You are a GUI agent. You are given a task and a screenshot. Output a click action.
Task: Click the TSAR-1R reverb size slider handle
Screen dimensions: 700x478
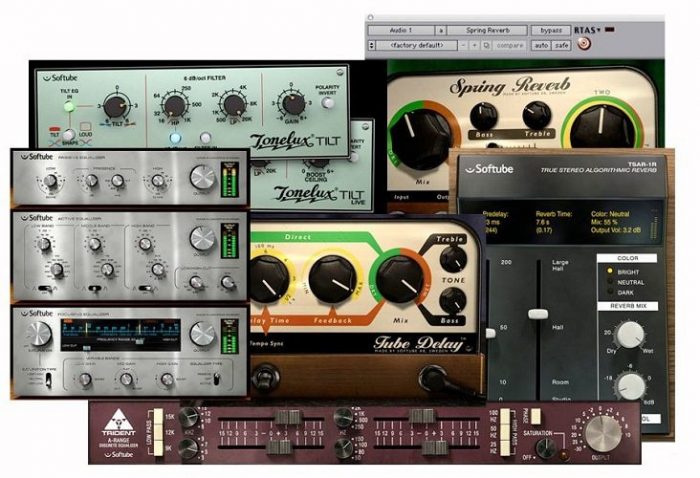538,312
